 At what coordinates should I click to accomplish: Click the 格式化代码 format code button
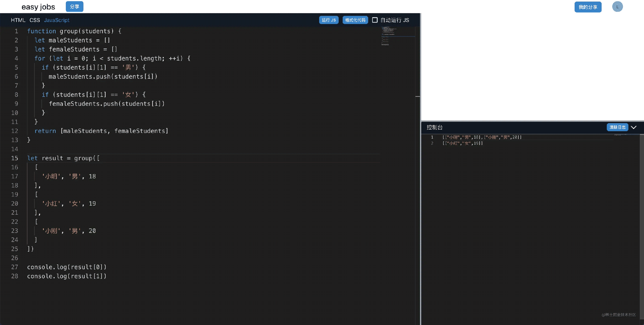point(355,20)
